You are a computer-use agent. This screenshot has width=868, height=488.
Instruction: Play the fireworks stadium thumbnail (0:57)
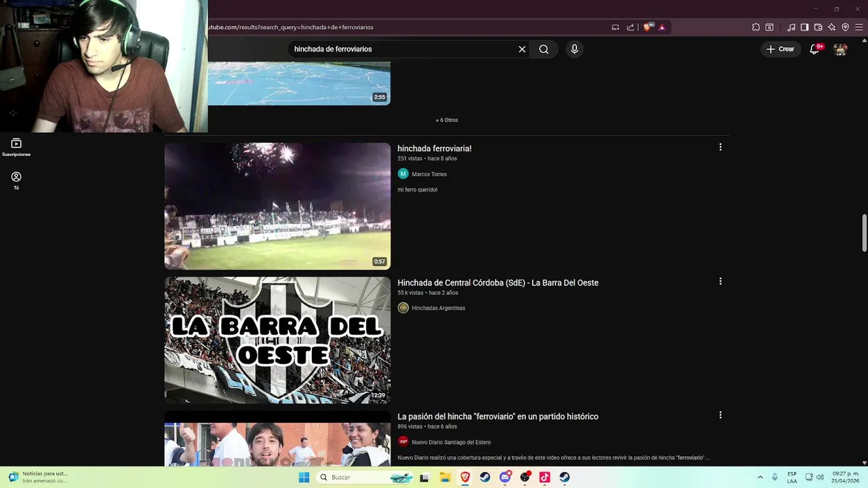[277, 206]
